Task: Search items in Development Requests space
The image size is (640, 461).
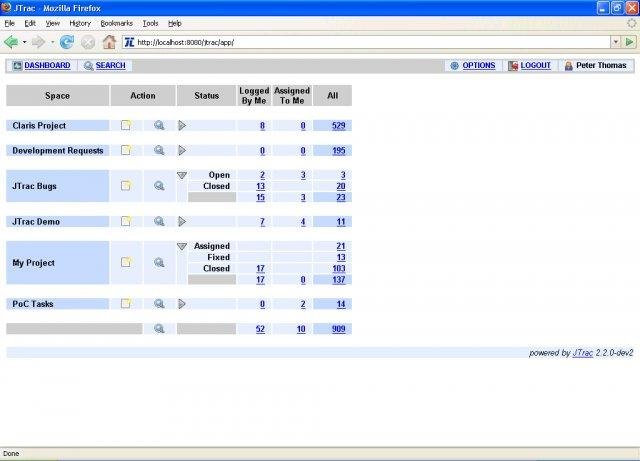Action: tap(159, 150)
